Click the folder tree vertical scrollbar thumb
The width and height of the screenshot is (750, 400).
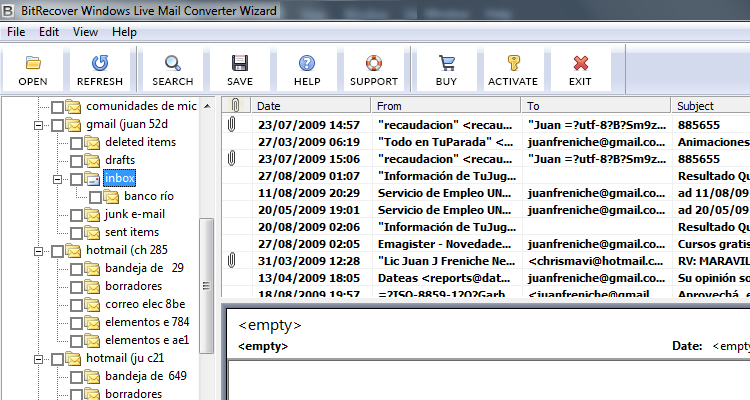point(206,286)
